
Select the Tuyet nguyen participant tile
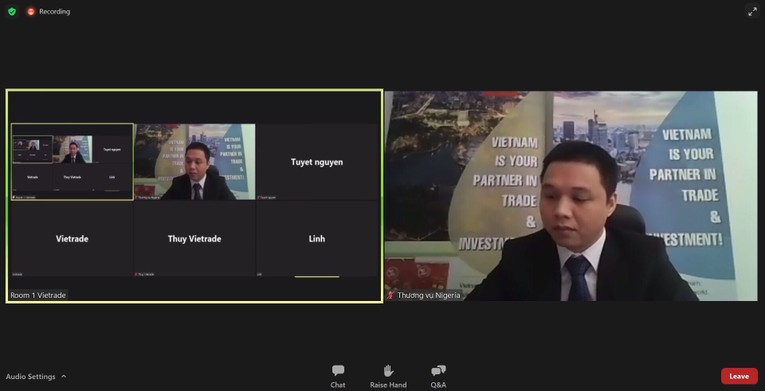click(x=317, y=162)
